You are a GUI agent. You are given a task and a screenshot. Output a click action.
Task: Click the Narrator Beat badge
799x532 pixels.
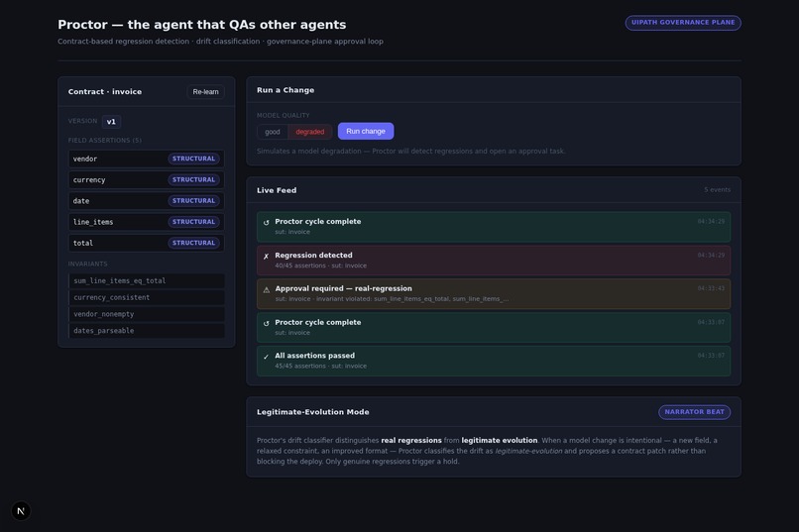[694, 412]
